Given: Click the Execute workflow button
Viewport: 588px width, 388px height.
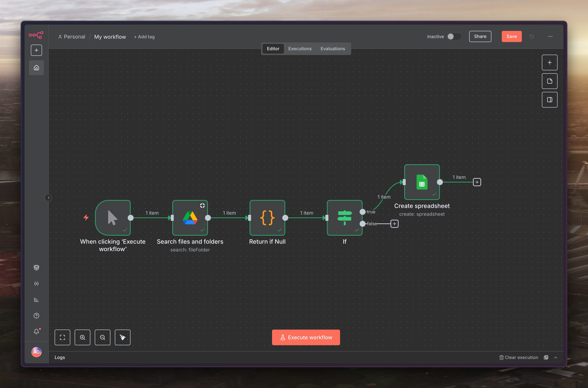Looking at the screenshot, I should tap(306, 337).
